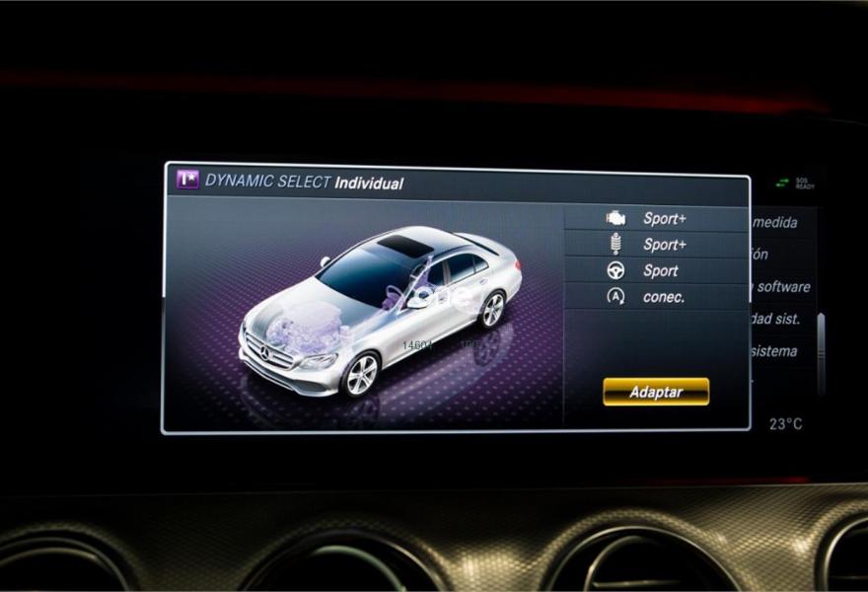Tap the green data transfer arrows icon
This screenshot has width=868, height=592.
click(x=782, y=184)
